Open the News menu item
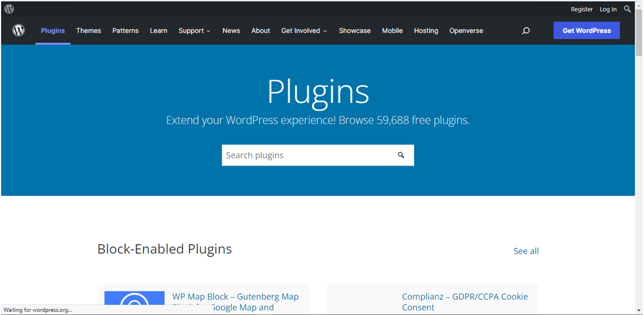The width and height of the screenshot is (644, 315). pyautogui.click(x=231, y=31)
